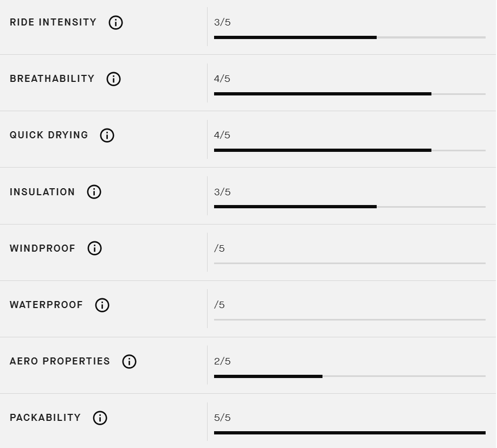Click the INSULATION 3/5 rating text
The height and width of the screenshot is (448, 497).
point(222,192)
